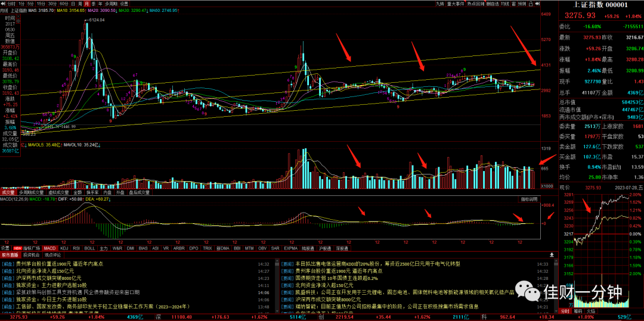Switch to OBV indicator
Image resolution: width=644 pixels, height=321 pixels.
(262, 248)
